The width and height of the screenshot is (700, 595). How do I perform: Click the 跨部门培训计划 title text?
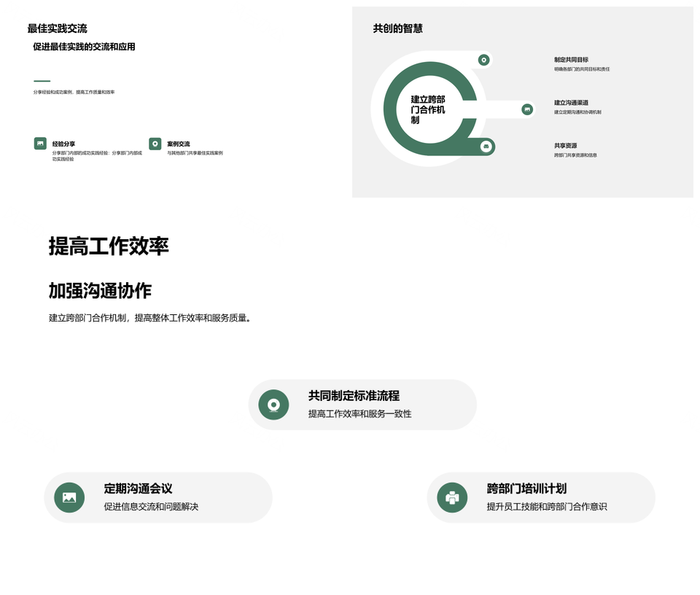pos(526,489)
